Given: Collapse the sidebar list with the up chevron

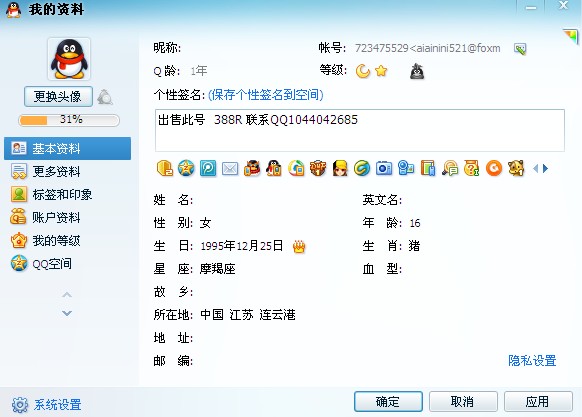Looking at the screenshot, I should point(67,295).
